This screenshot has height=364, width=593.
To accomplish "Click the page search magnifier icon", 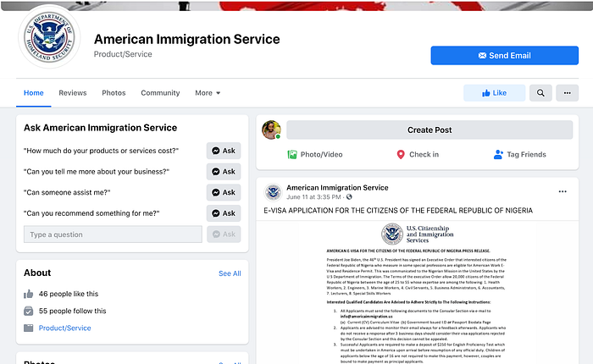I will 540,93.
